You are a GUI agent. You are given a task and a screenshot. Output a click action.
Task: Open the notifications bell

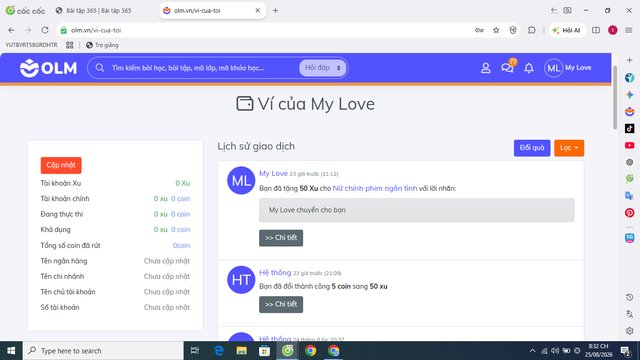coord(529,68)
